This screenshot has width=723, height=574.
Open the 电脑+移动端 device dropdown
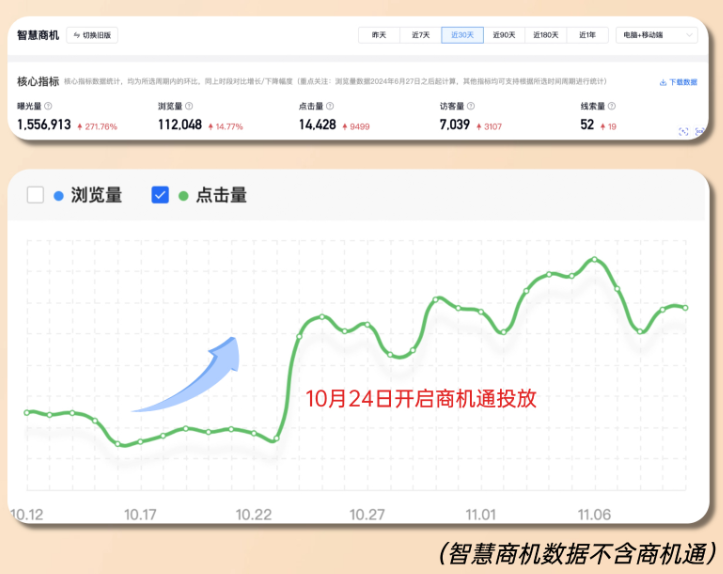tap(656, 35)
